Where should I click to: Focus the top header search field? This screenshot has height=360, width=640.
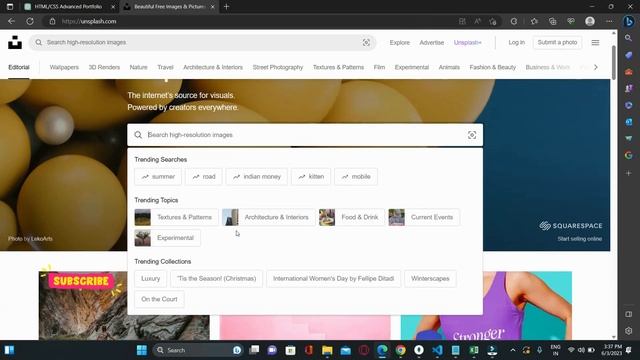click(202, 42)
